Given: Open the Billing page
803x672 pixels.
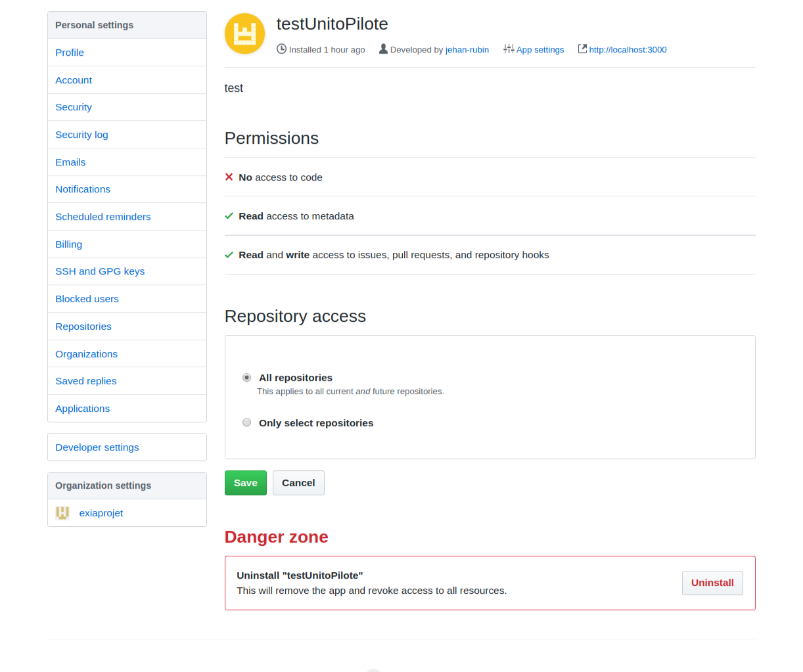Looking at the screenshot, I should tap(127, 244).
